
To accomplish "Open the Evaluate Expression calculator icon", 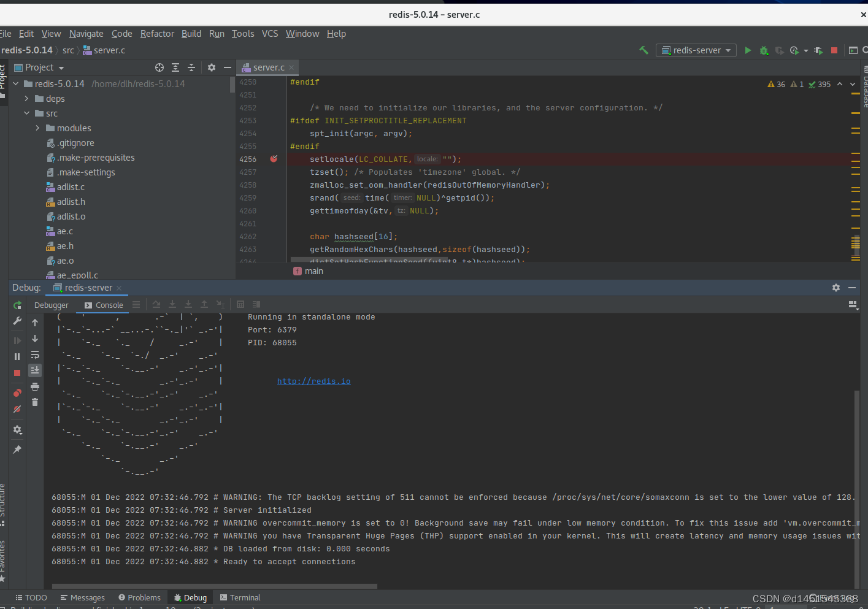I will [240, 304].
